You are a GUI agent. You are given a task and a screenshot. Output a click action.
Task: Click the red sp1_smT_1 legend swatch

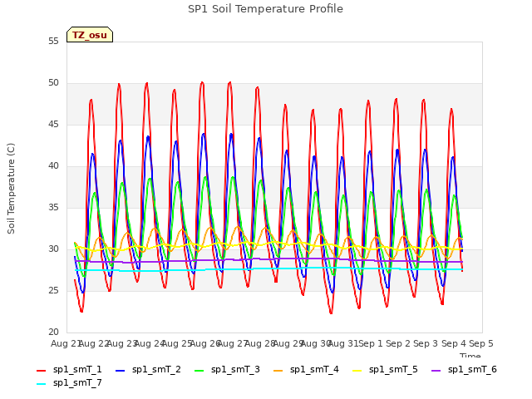coord(41,371)
